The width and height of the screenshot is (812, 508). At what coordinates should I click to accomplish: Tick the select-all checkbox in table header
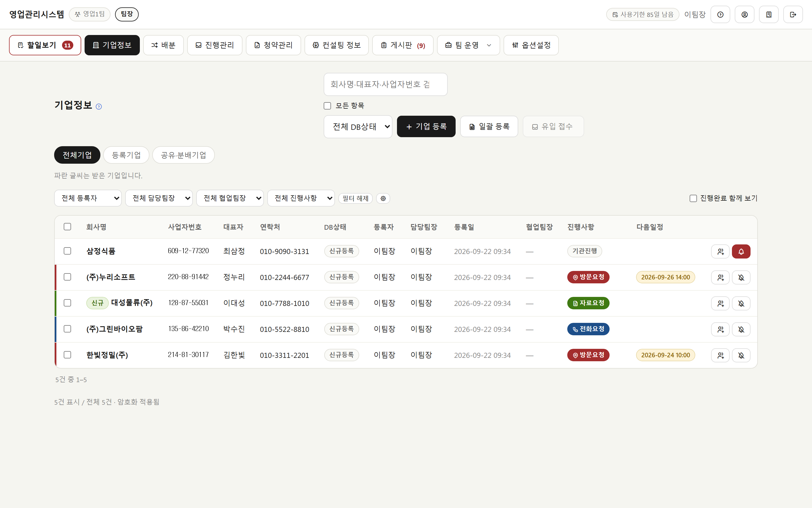click(x=67, y=227)
